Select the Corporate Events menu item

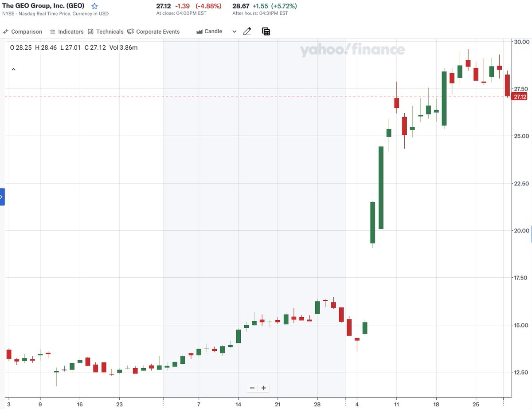153,31
